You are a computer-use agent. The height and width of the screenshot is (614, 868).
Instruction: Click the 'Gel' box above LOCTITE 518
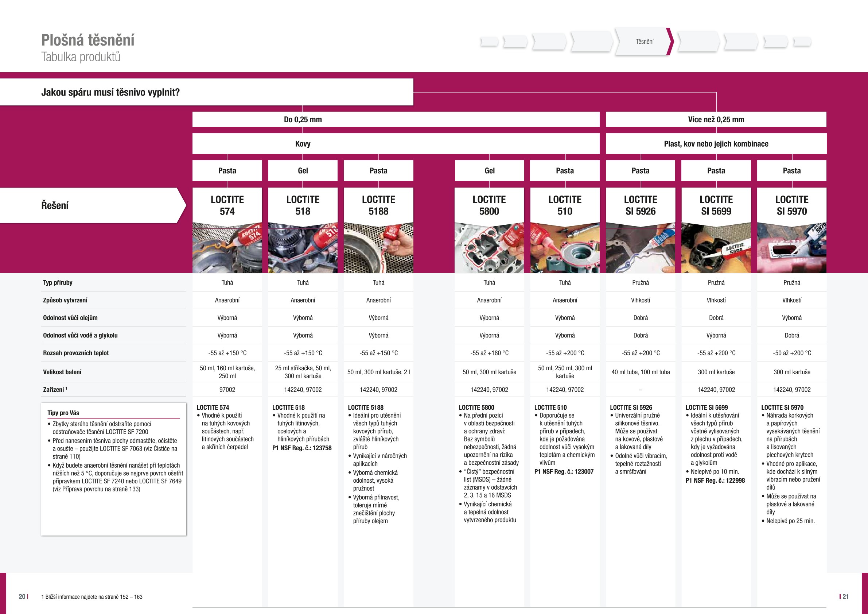[303, 171]
